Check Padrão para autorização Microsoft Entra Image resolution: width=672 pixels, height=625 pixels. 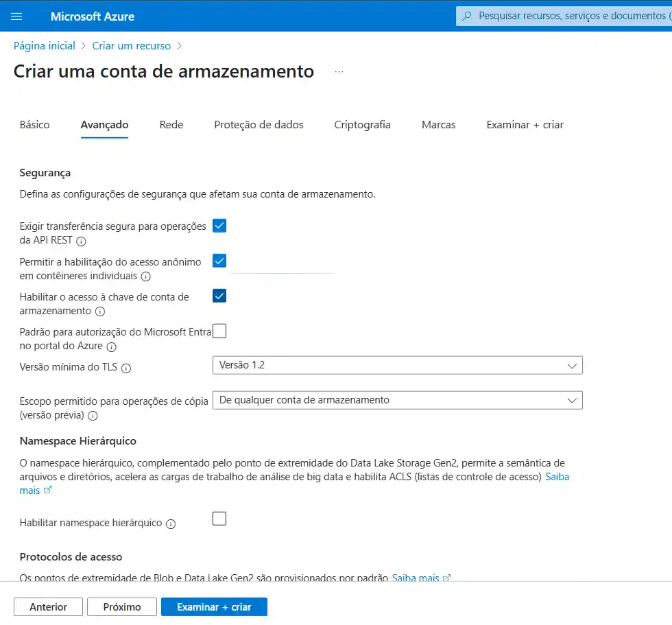pos(219,331)
